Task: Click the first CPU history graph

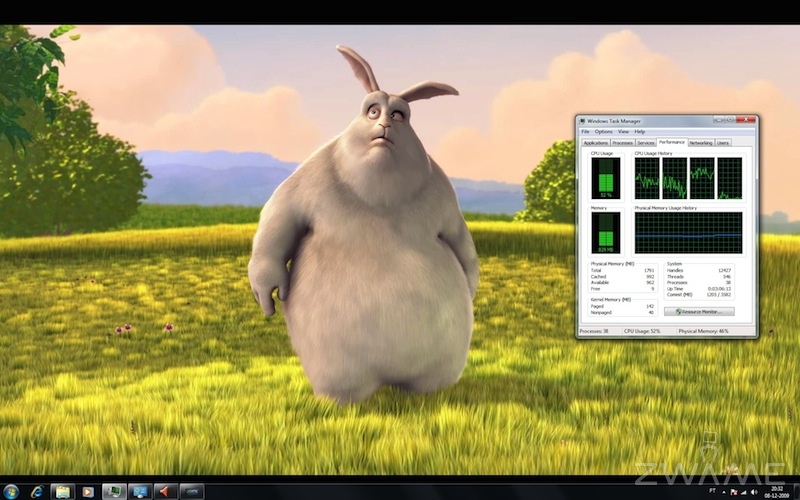Action: [647, 178]
